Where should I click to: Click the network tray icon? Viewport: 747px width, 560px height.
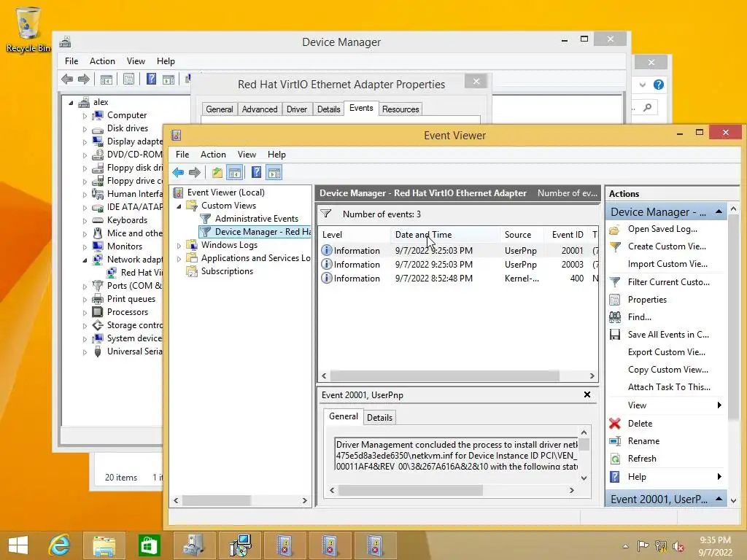(x=661, y=546)
